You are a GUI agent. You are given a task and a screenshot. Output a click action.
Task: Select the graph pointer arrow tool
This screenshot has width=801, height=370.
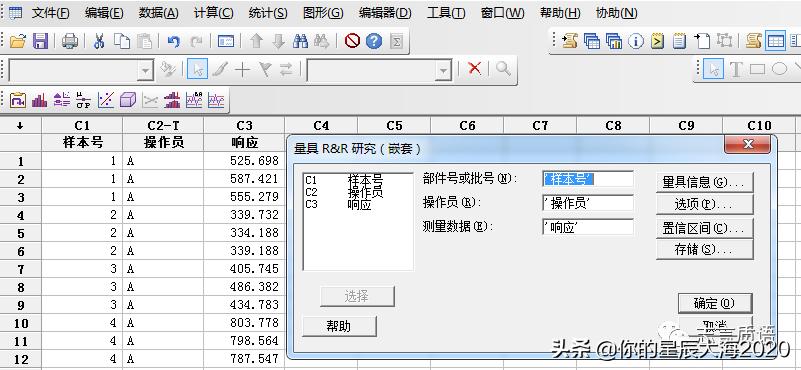[713, 69]
